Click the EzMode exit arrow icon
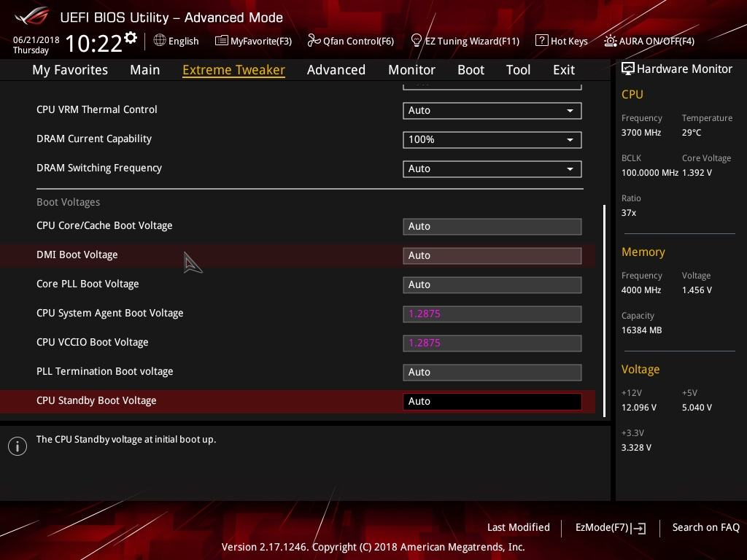The width and height of the screenshot is (747, 560). pyautogui.click(x=638, y=528)
